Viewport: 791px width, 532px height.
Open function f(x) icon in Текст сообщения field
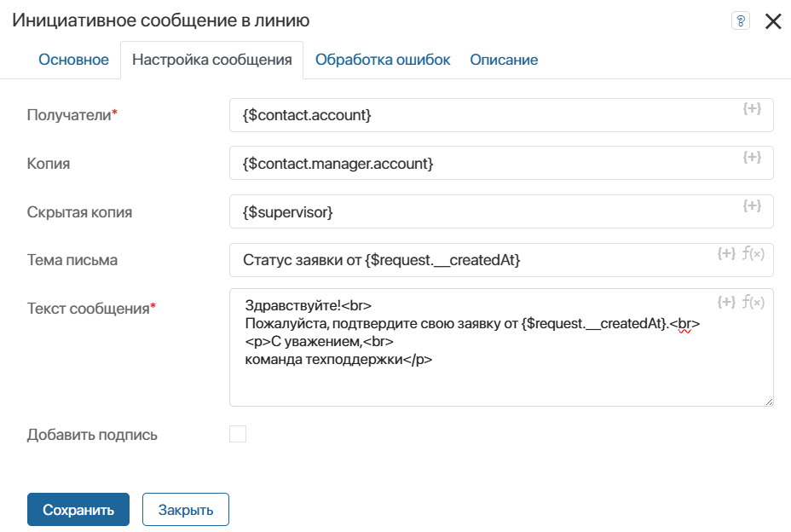click(753, 302)
